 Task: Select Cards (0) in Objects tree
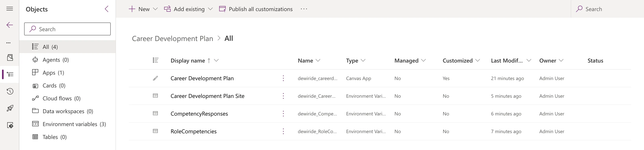tap(67, 86)
